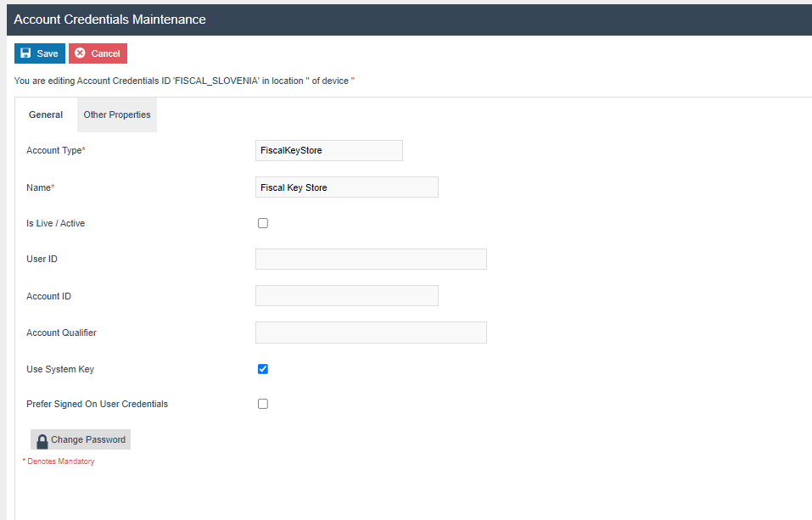Click the Cancel button's X icon

80,53
